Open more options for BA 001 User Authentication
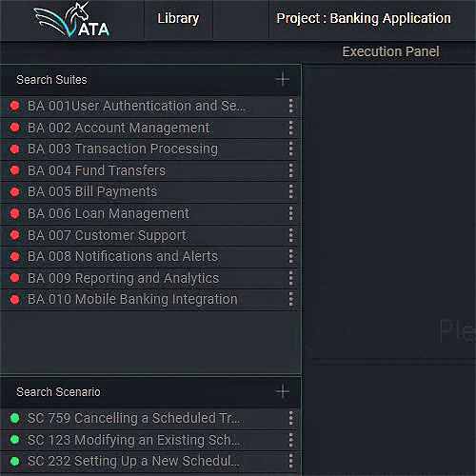The height and width of the screenshot is (476, 476). pos(290,106)
